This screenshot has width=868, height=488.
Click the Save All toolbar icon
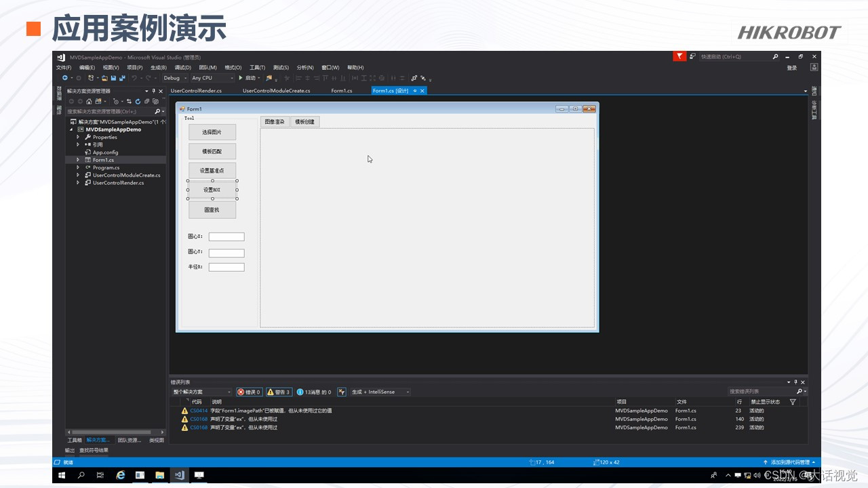click(122, 78)
